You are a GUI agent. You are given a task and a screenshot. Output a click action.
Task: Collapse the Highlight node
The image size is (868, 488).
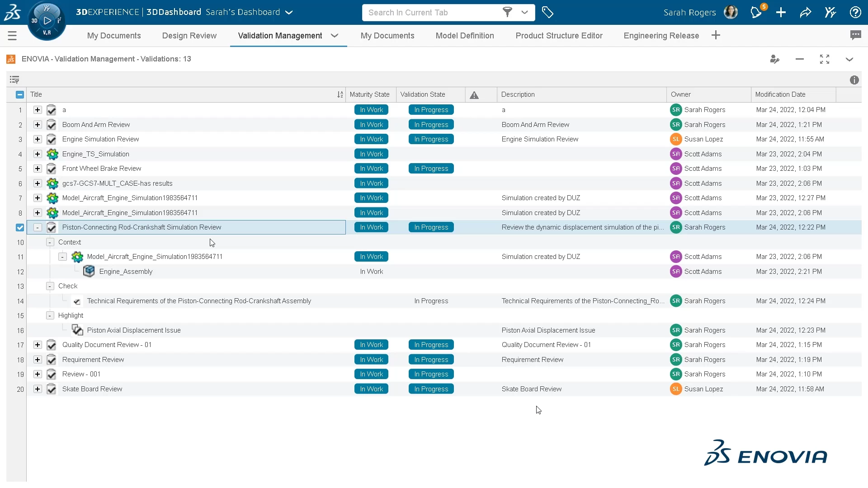(50, 315)
